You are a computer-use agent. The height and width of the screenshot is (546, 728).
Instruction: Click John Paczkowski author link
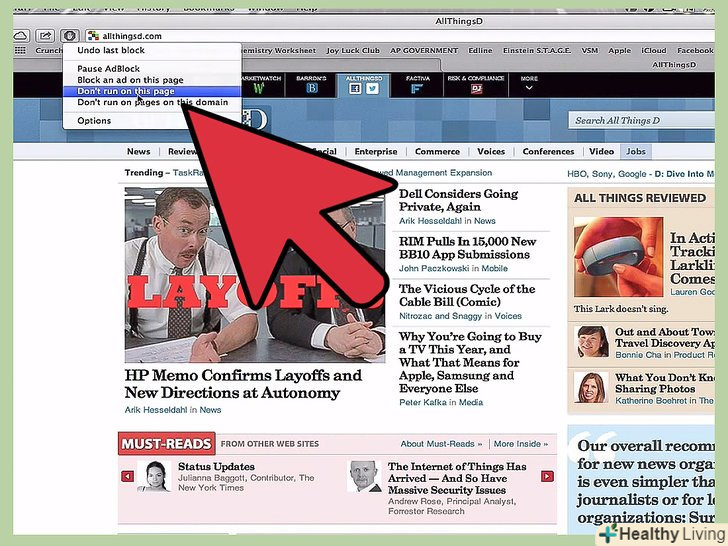pyautogui.click(x=434, y=268)
